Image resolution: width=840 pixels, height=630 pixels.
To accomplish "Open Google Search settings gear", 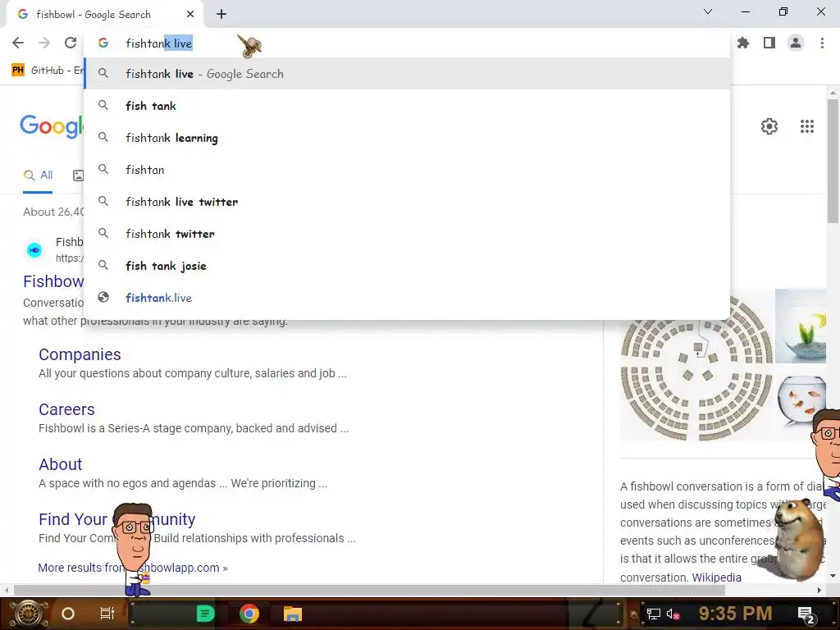I will coord(769,126).
